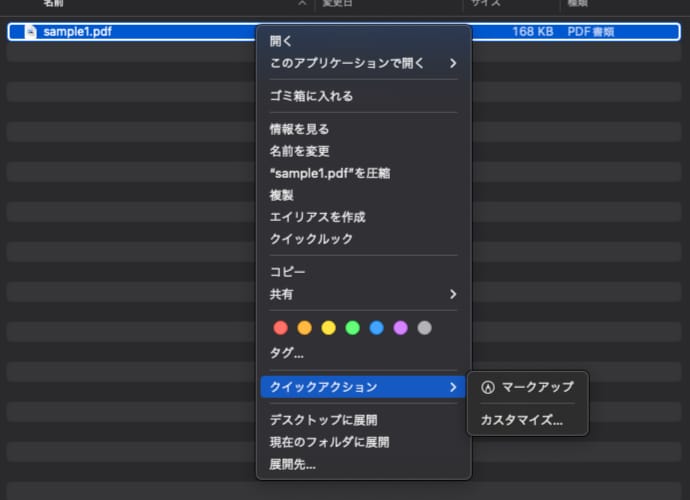Apply the green color tag
This screenshot has width=690, height=500.
352,328
